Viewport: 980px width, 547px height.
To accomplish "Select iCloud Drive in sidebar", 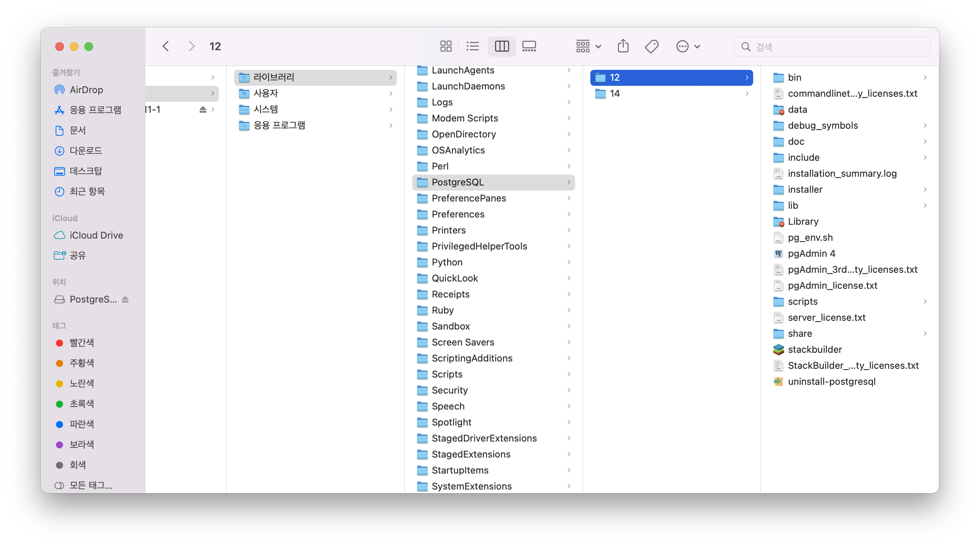I will 96,235.
